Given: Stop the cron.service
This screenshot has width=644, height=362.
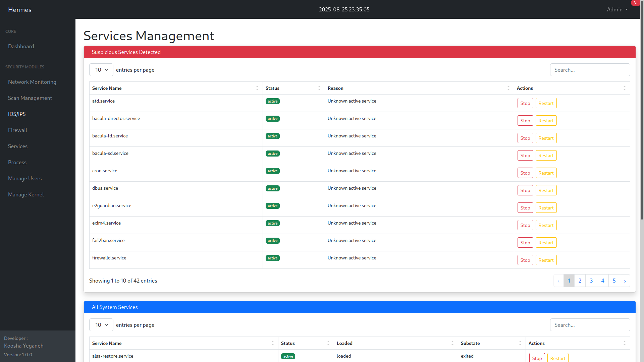Looking at the screenshot, I should point(525,173).
